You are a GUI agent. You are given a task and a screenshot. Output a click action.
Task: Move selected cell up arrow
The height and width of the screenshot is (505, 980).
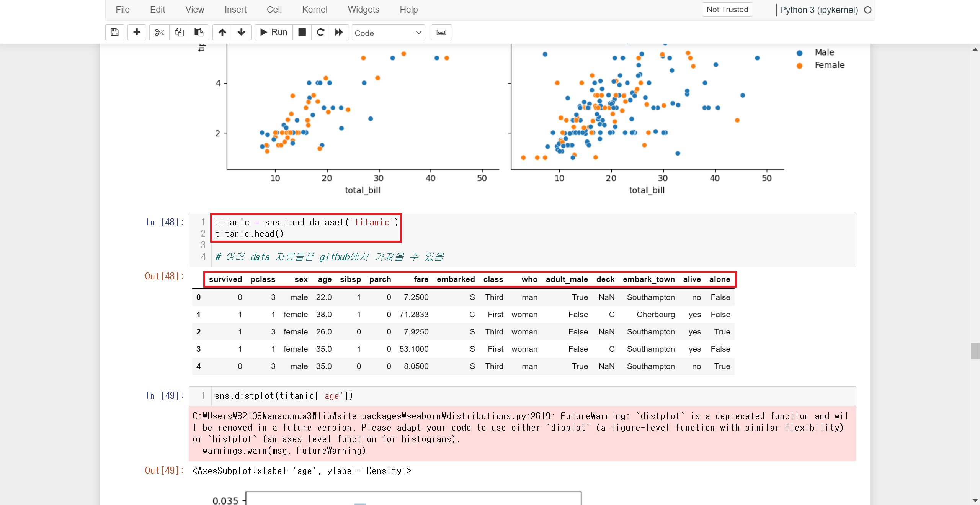click(x=222, y=32)
